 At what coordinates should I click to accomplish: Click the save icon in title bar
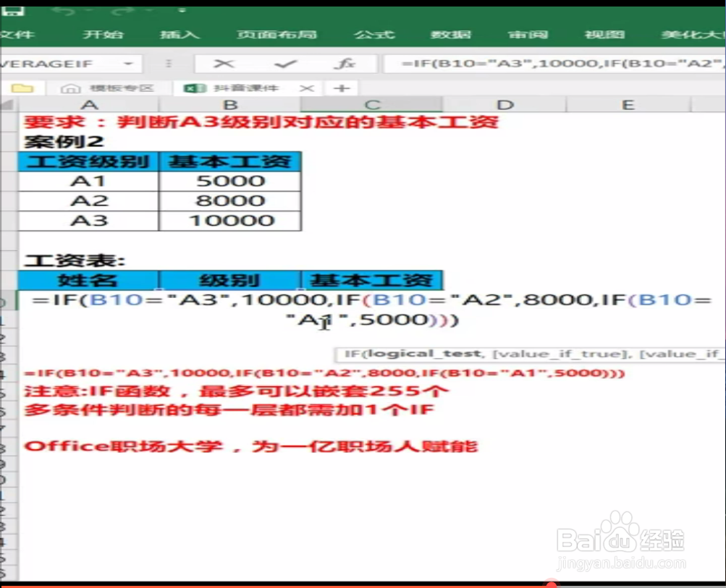[x=12, y=11]
